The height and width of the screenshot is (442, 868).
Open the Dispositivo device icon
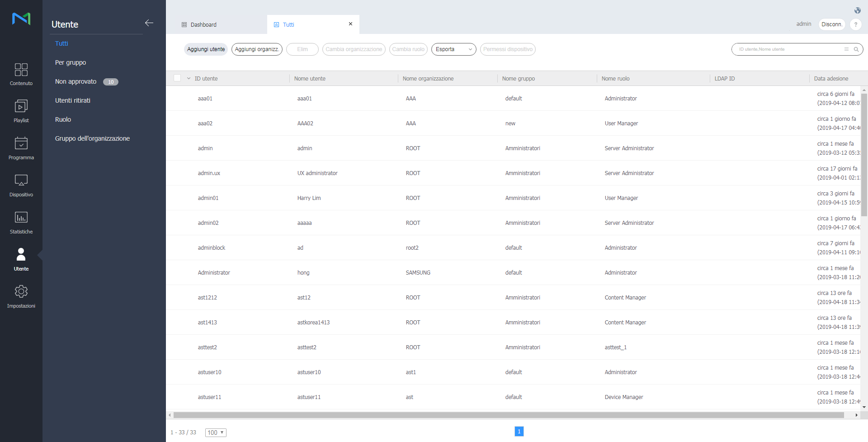click(21, 181)
